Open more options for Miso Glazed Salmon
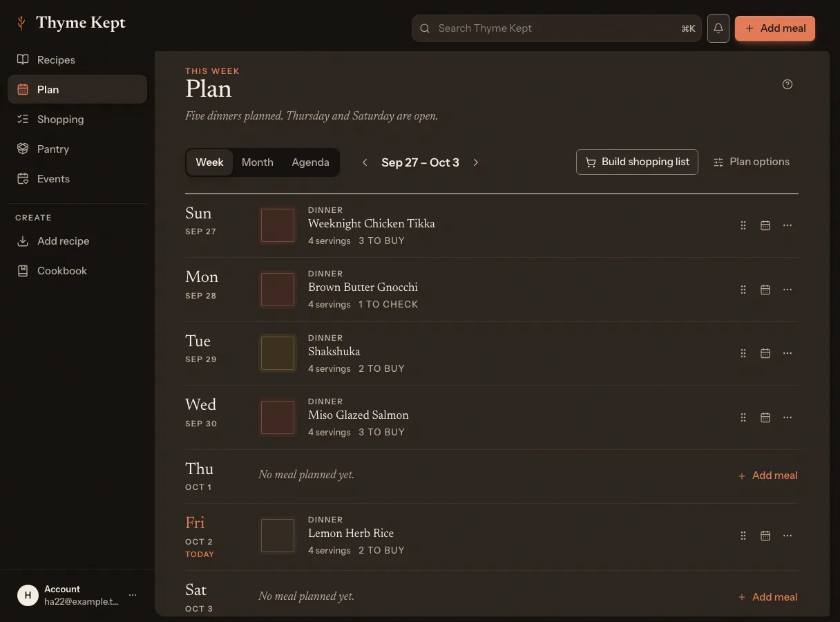840x622 pixels. tap(787, 417)
